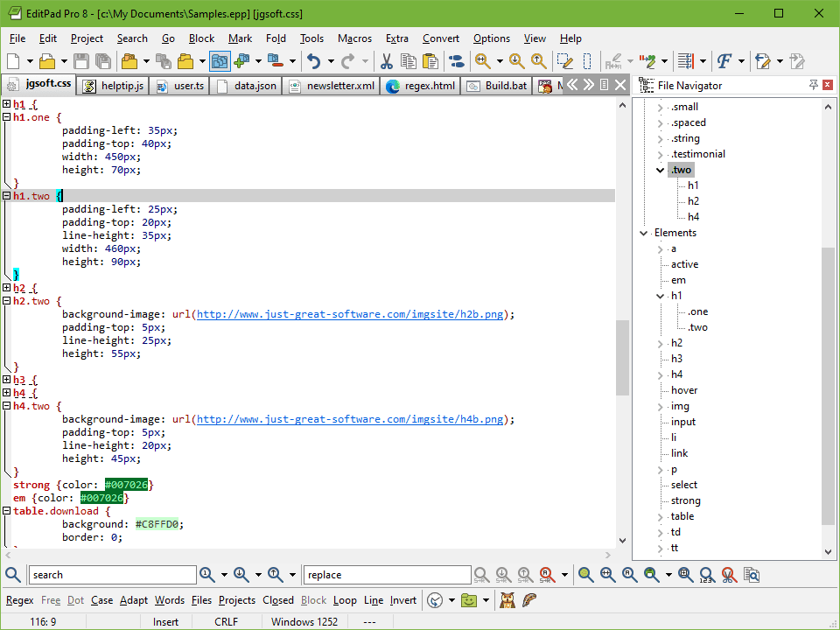
Task: Click the Cut scissors icon
Action: pyautogui.click(x=386, y=61)
